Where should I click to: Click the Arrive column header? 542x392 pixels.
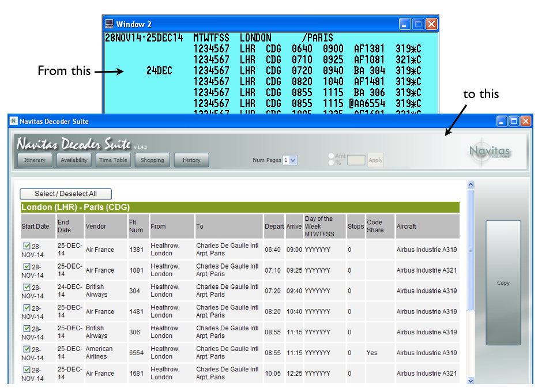click(x=294, y=227)
